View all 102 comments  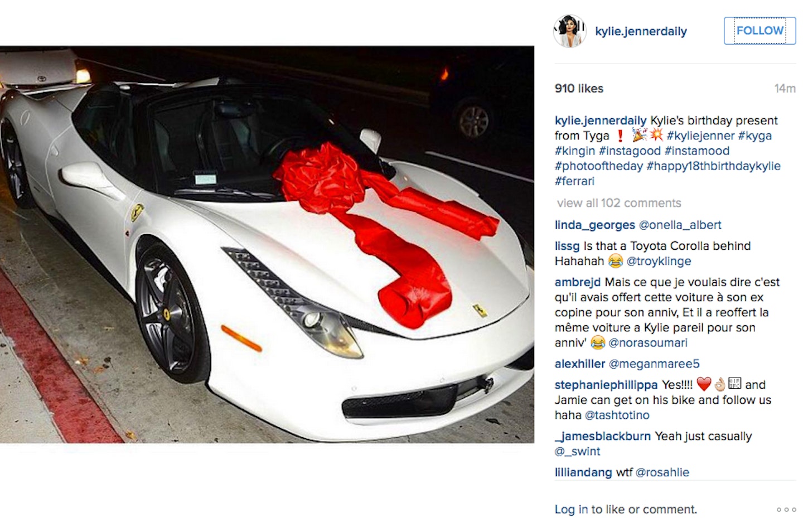point(619,203)
